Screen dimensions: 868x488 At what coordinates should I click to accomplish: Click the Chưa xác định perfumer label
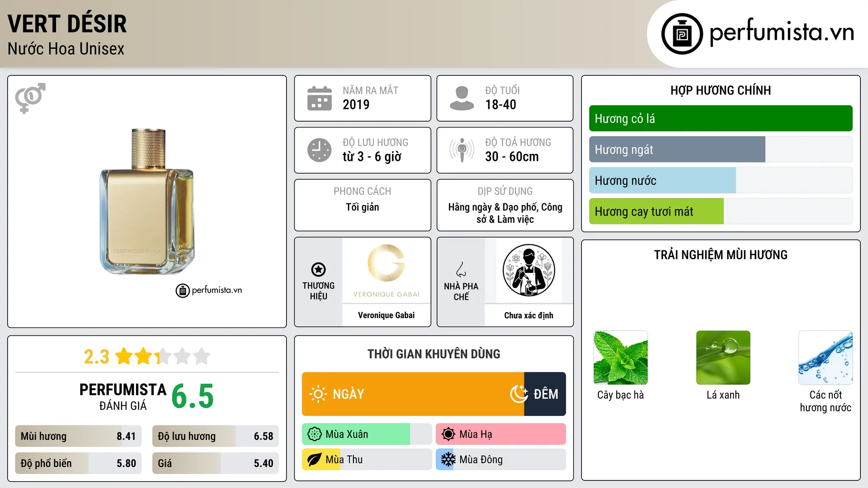pos(529,315)
